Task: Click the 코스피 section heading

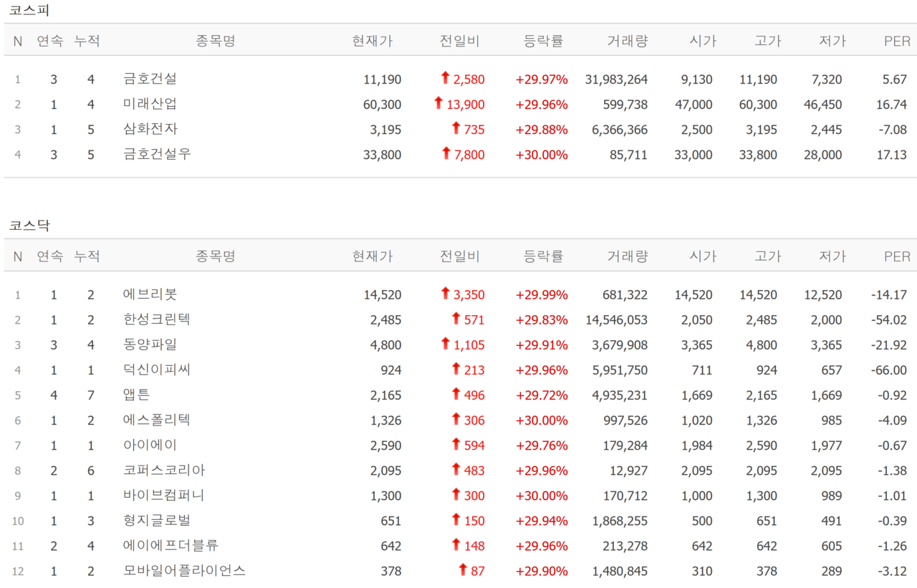Action: tap(29, 11)
